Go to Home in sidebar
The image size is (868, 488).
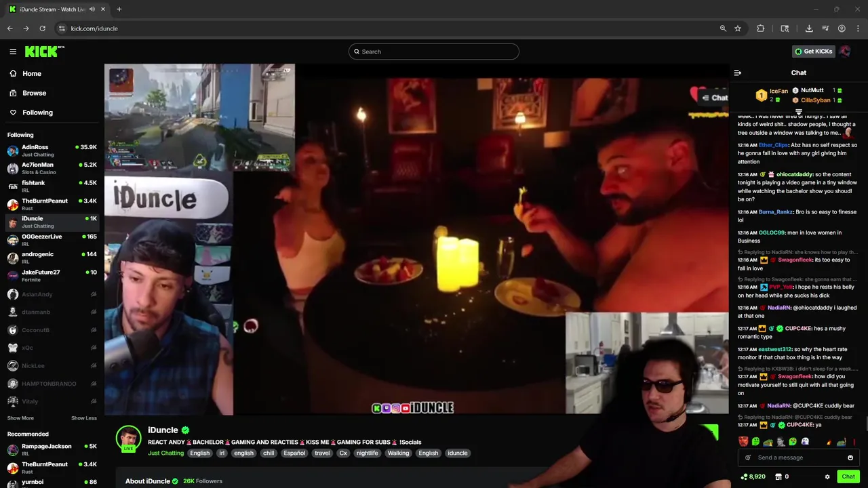pyautogui.click(x=31, y=73)
